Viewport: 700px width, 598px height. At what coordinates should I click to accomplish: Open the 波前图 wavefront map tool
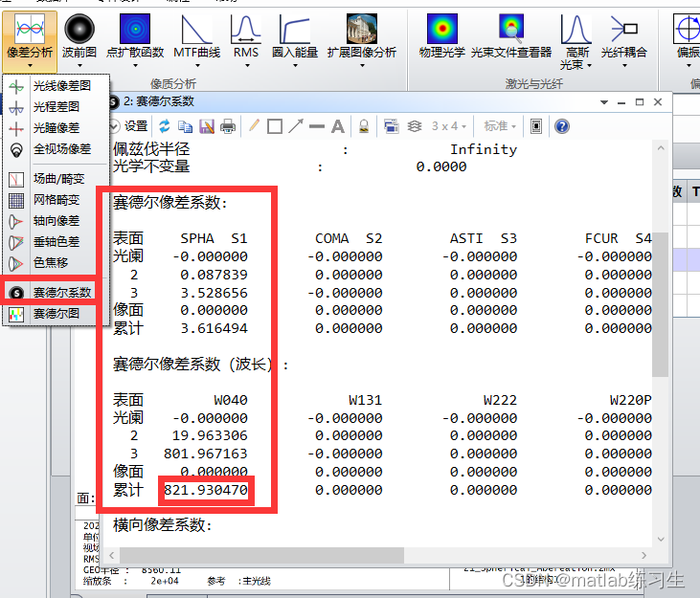pyautogui.click(x=79, y=41)
